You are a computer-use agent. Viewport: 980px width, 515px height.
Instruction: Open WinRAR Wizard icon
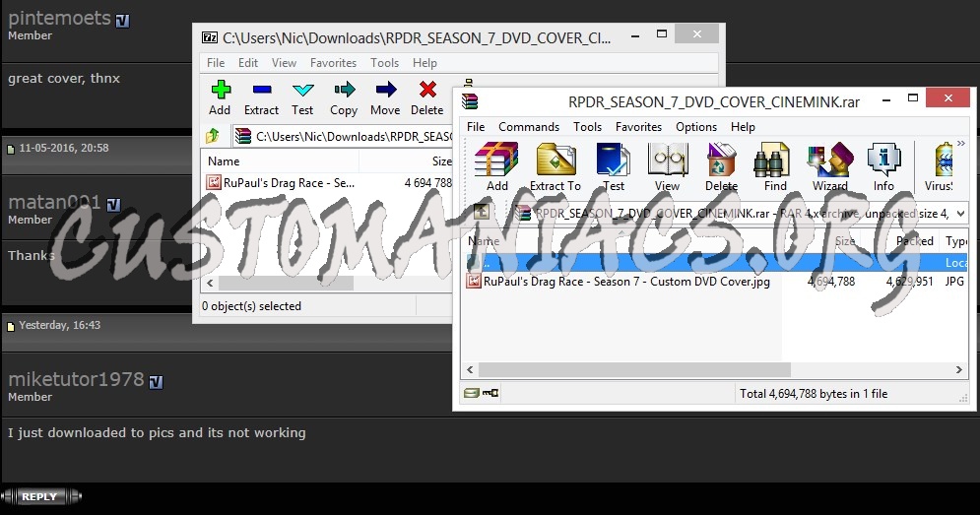pyautogui.click(x=830, y=160)
